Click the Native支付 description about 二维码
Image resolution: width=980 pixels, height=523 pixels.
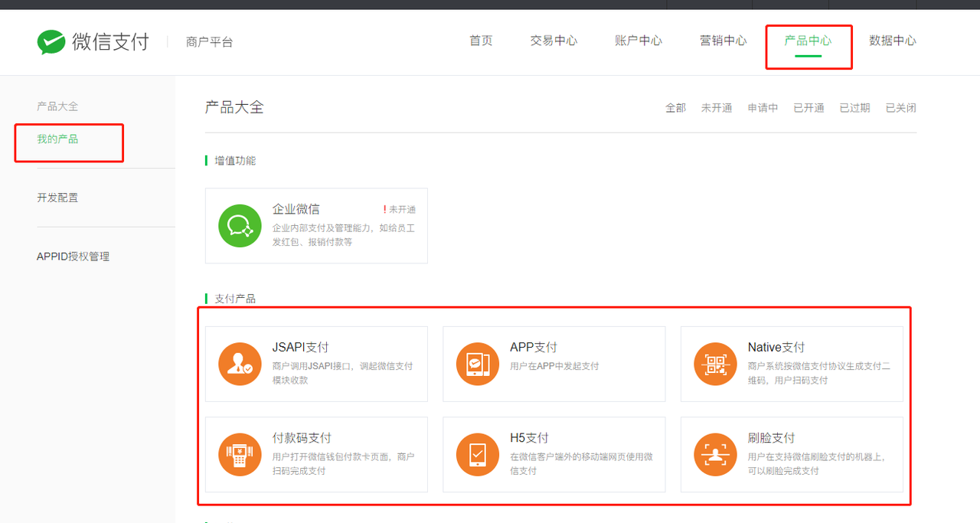pos(819,373)
